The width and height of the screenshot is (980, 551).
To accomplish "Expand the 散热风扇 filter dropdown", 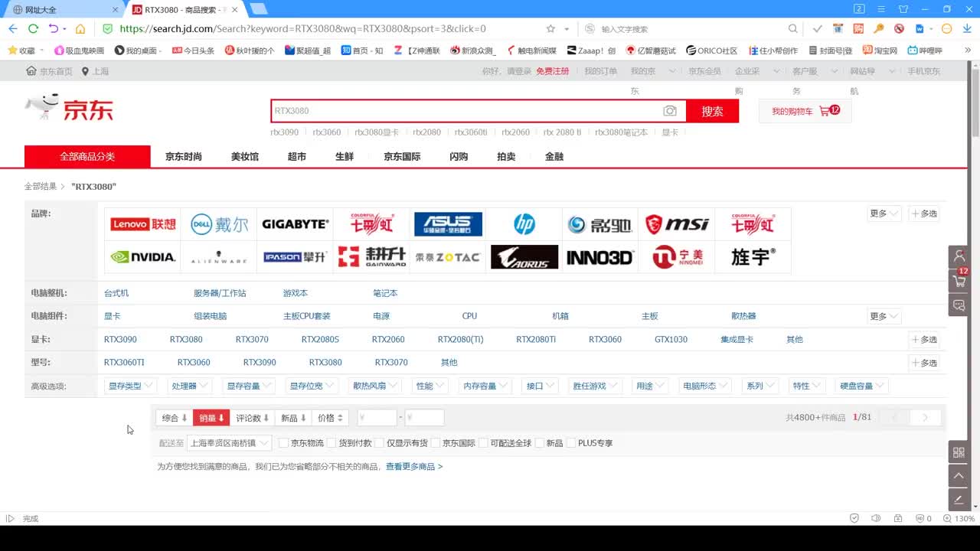I will pos(375,386).
